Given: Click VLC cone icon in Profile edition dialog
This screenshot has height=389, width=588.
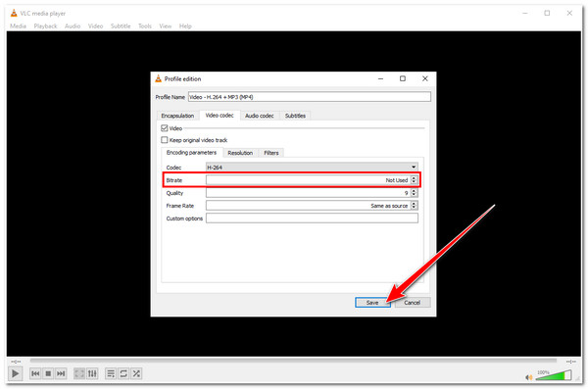Looking at the screenshot, I should pos(158,78).
